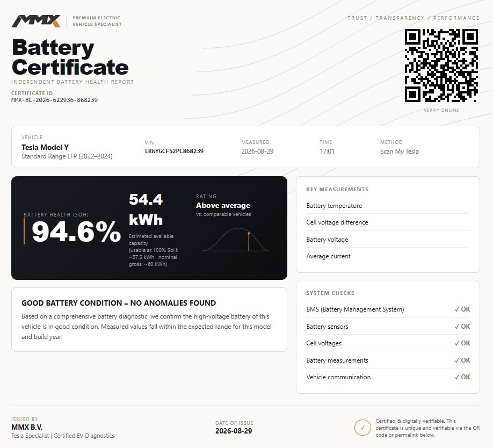
Task: Click Standard Range LFP (2022–2024) text
Action: [67, 156]
